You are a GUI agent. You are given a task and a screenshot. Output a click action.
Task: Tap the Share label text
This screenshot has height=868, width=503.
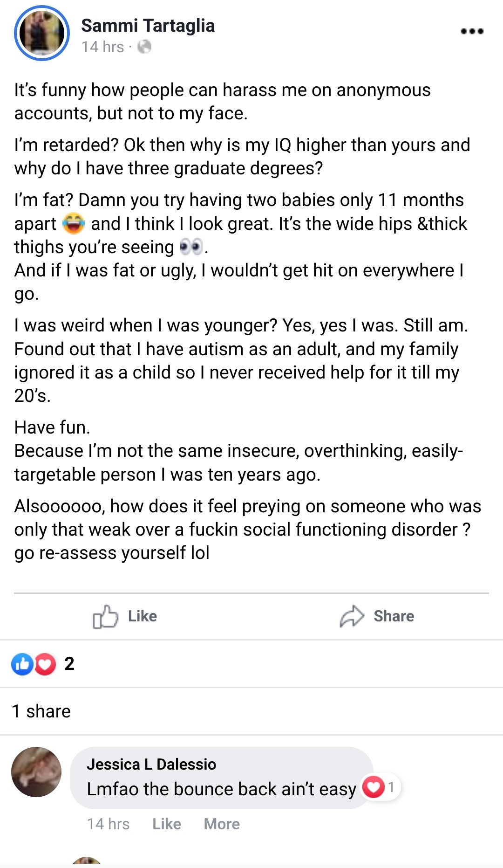[394, 616]
